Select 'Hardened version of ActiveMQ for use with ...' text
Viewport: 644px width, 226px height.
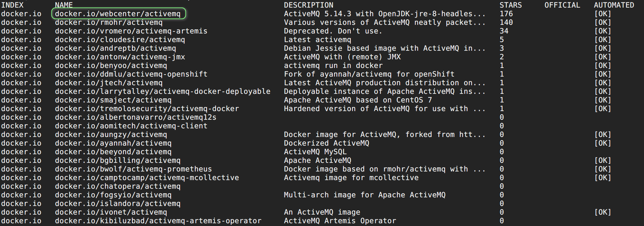(x=385, y=109)
